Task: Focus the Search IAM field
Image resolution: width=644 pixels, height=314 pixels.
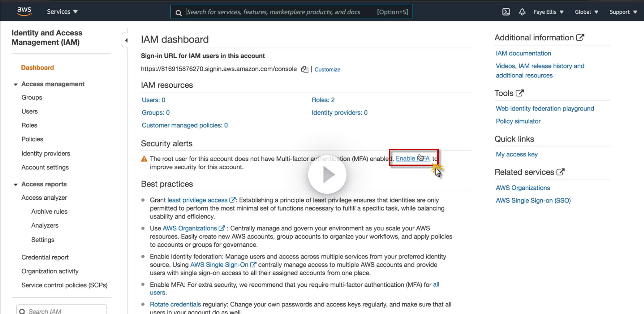Action: coord(62,310)
